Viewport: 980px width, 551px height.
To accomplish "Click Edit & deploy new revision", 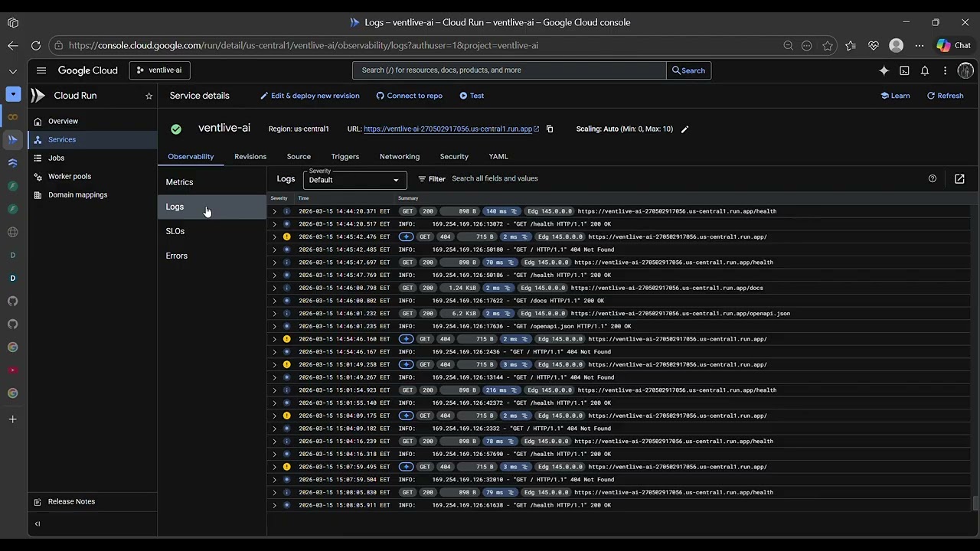I will [309, 96].
